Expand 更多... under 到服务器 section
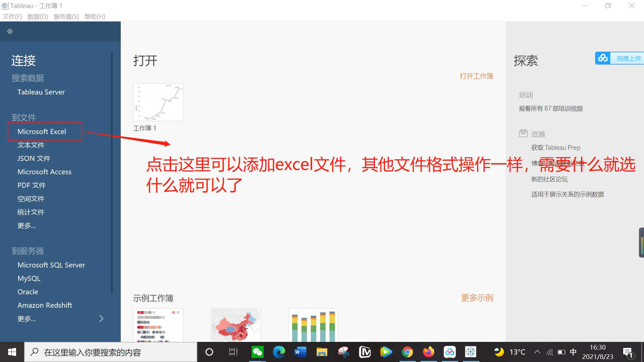 tap(26, 318)
